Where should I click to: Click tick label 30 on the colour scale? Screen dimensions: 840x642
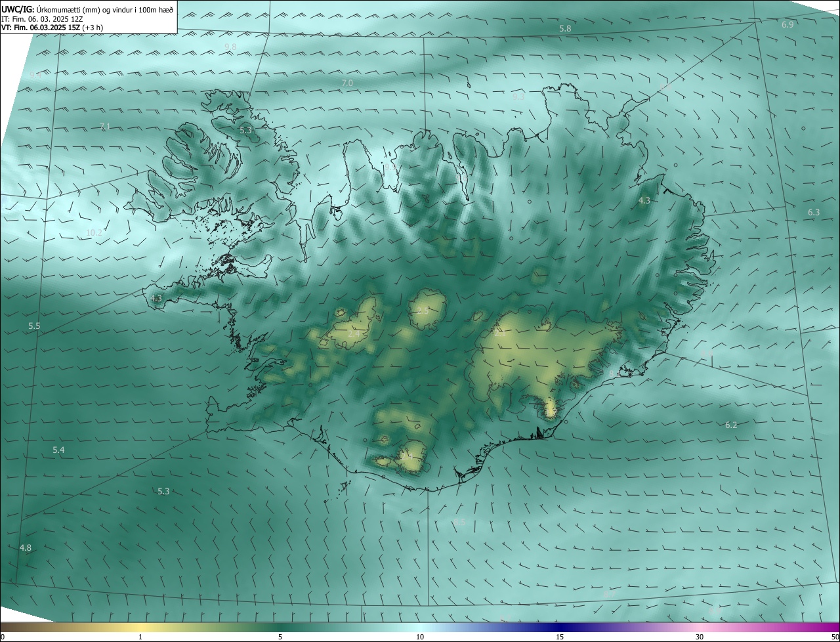[x=700, y=637]
